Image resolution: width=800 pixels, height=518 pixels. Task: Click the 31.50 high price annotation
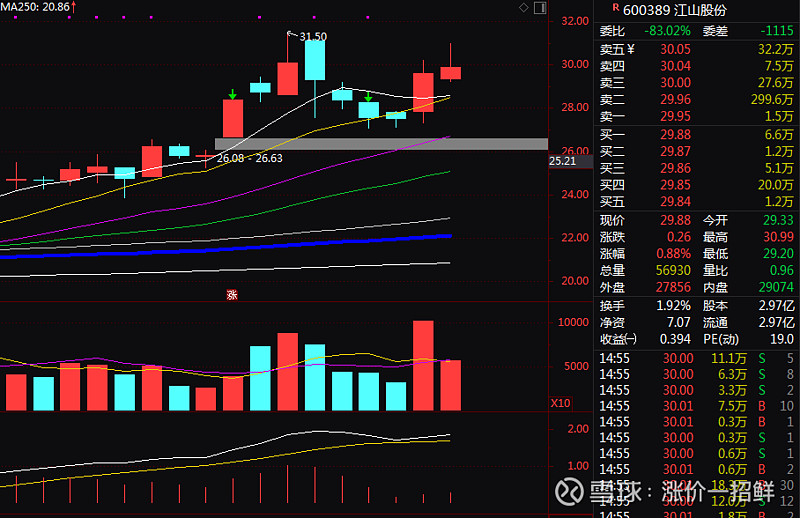(313, 37)
